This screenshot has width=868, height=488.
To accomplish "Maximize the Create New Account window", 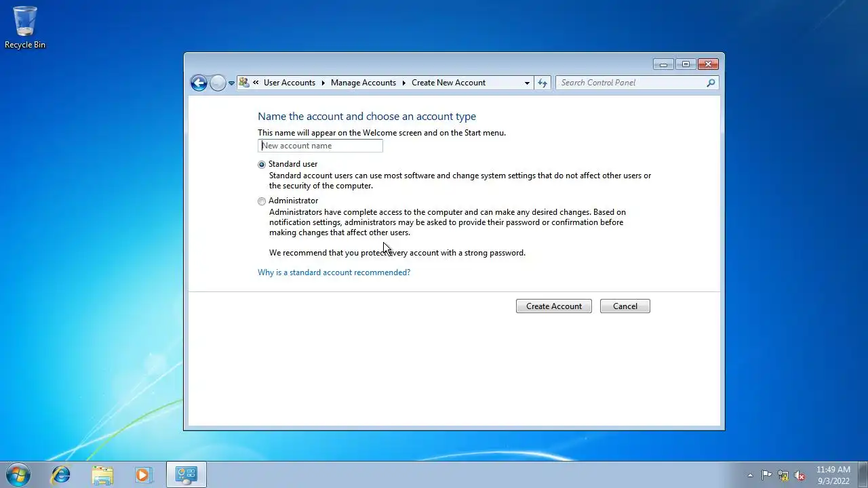I will 686,64.
